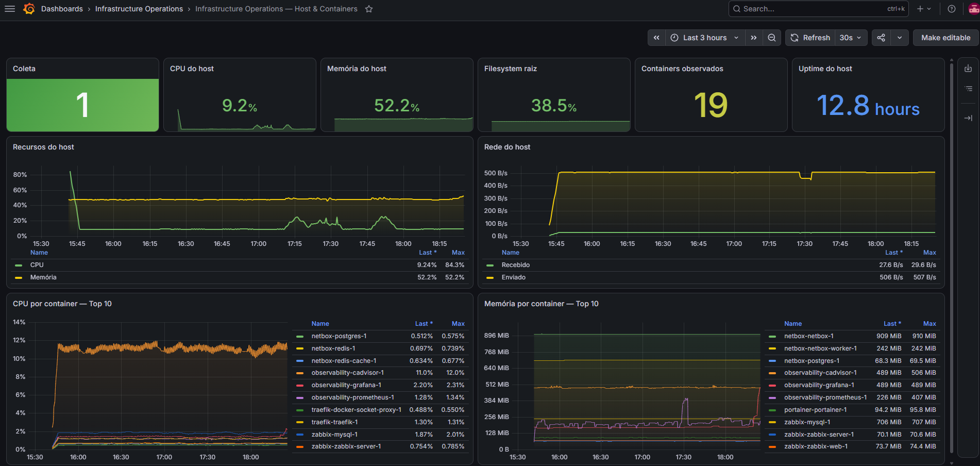The image size is (980, 466).
Task: Click the Filesystem raiz panel title
Action: [511, 69]
